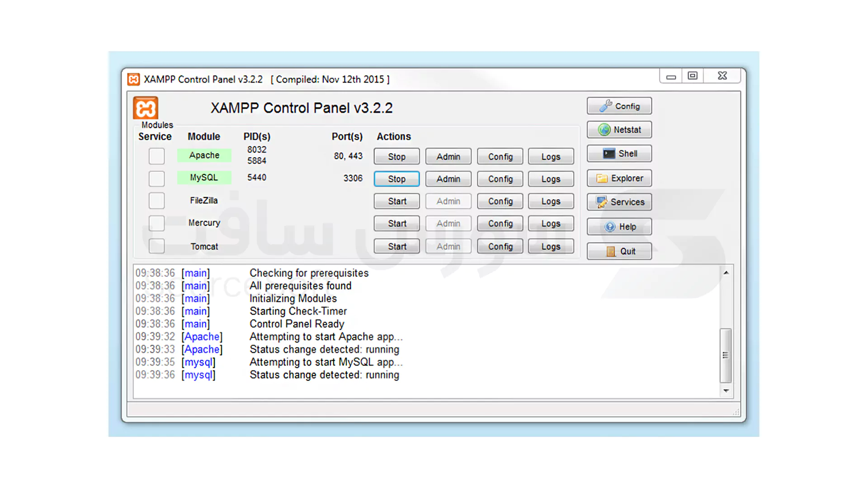This screenshot has height=488, width=868.
Task: Start the Mercury mail server
Action: [396, 223]
